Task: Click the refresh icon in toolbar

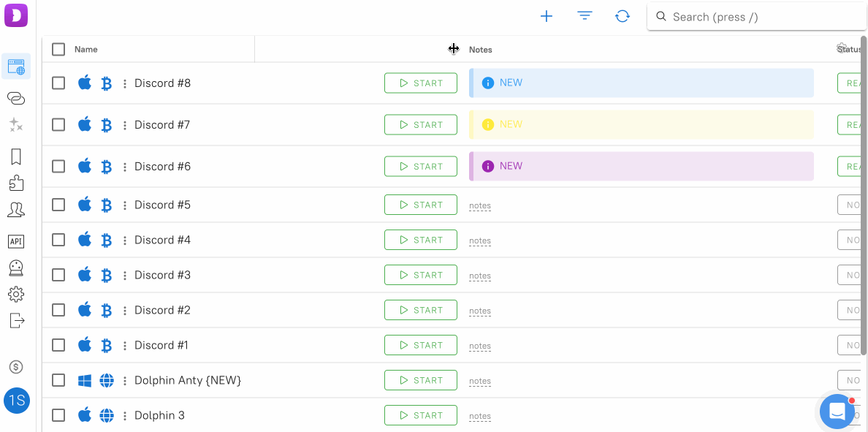Action: pos(622,16)
